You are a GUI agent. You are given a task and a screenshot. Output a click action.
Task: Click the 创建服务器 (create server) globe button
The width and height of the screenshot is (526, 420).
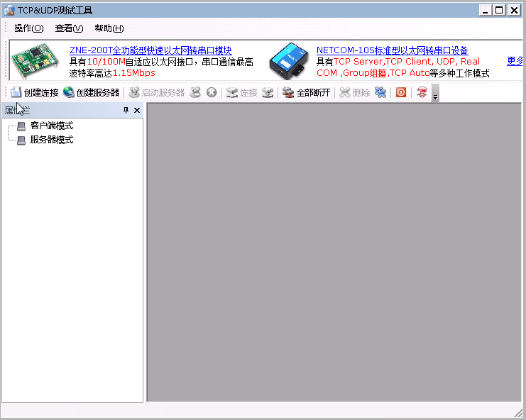tap(92, 92)
